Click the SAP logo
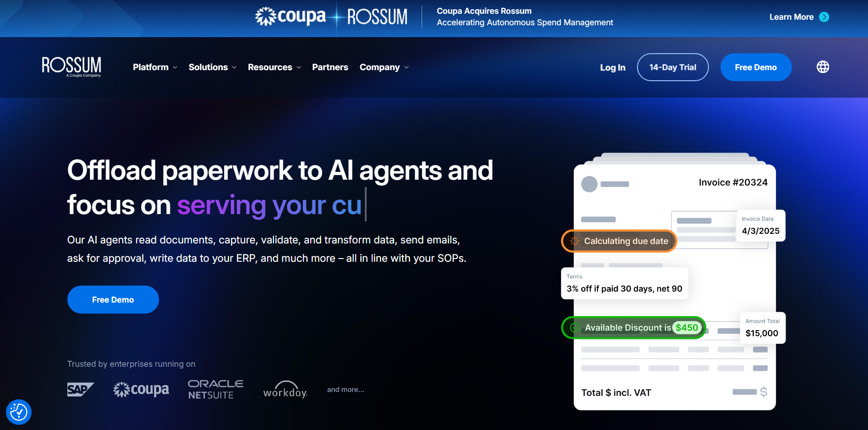 80,390
